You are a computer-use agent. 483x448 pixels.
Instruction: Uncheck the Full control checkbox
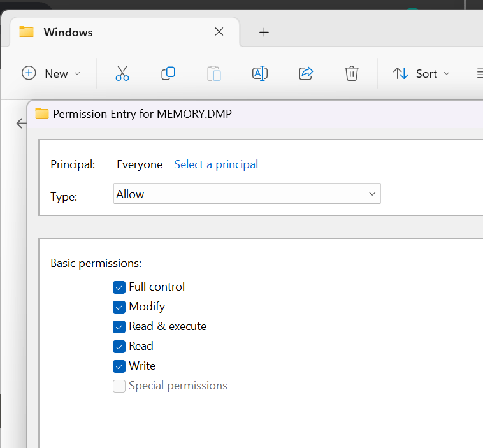tap(119, 287)
